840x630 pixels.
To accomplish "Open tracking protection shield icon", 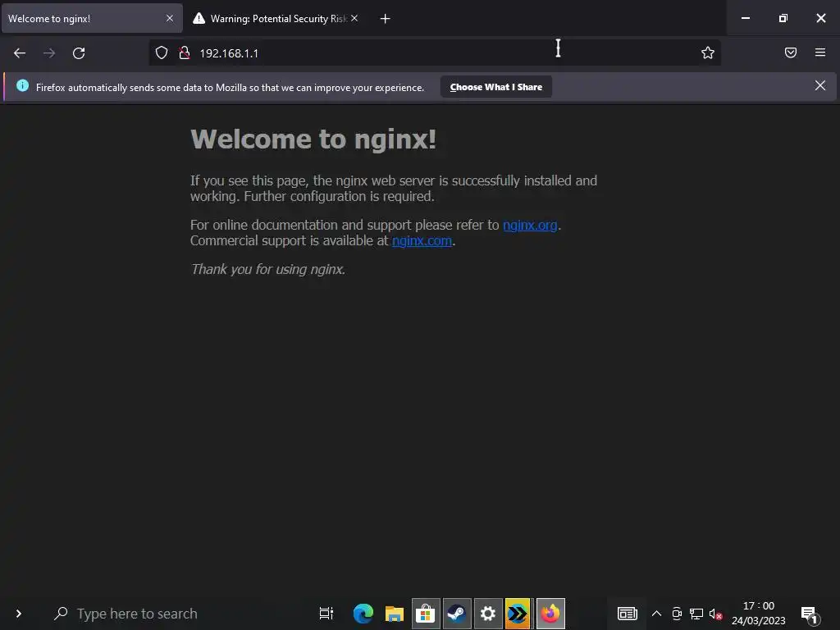I will [162, 52].
